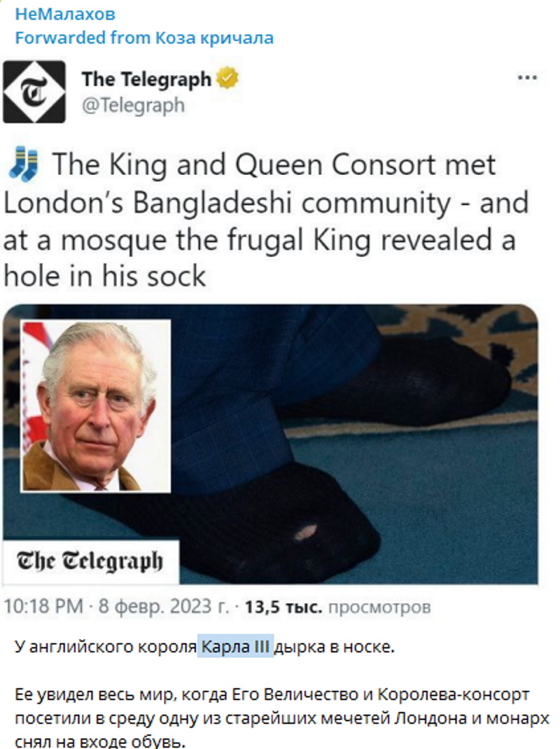Click The Telegraph watermark on image
560x749 pixels.
[90, 561]
